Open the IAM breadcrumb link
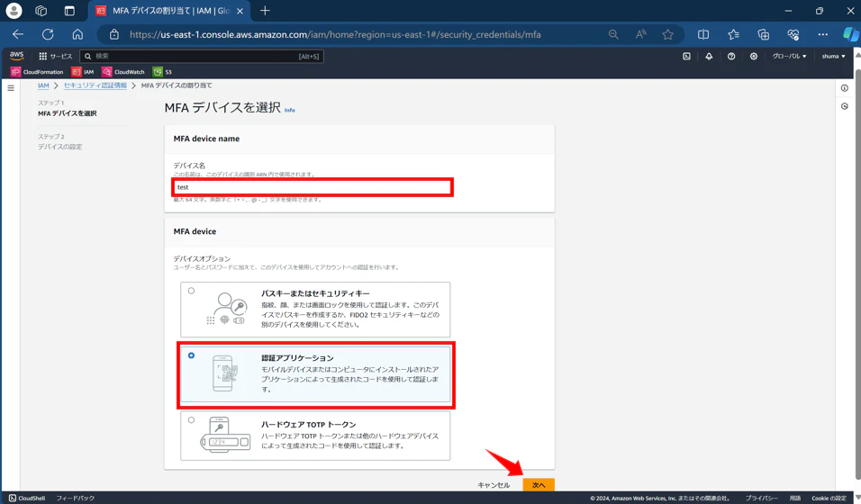Screen dimensions: 861x504 click(43, 85)
